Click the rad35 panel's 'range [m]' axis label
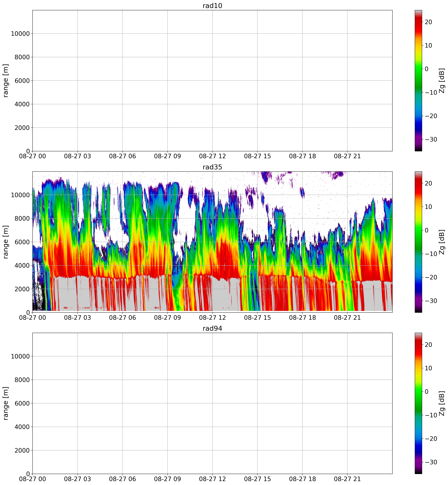Viewport: 448px width, 485px height. (x=6, y=242)
